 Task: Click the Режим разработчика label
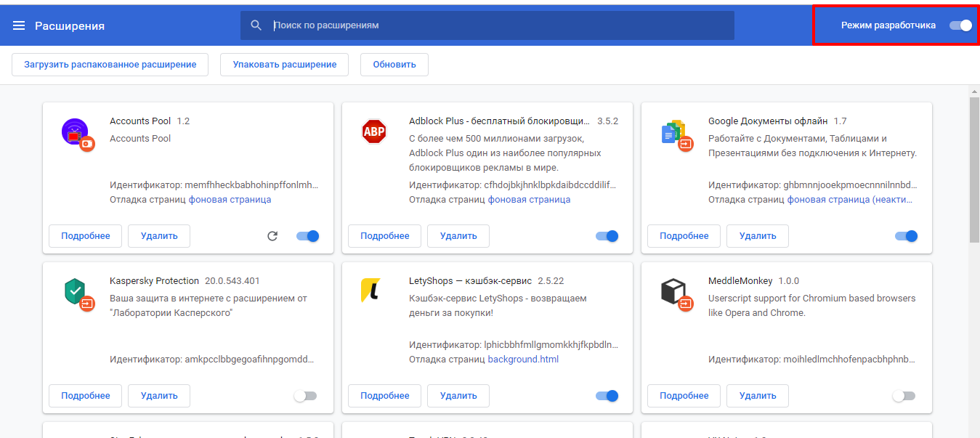[x=888, y=25]
